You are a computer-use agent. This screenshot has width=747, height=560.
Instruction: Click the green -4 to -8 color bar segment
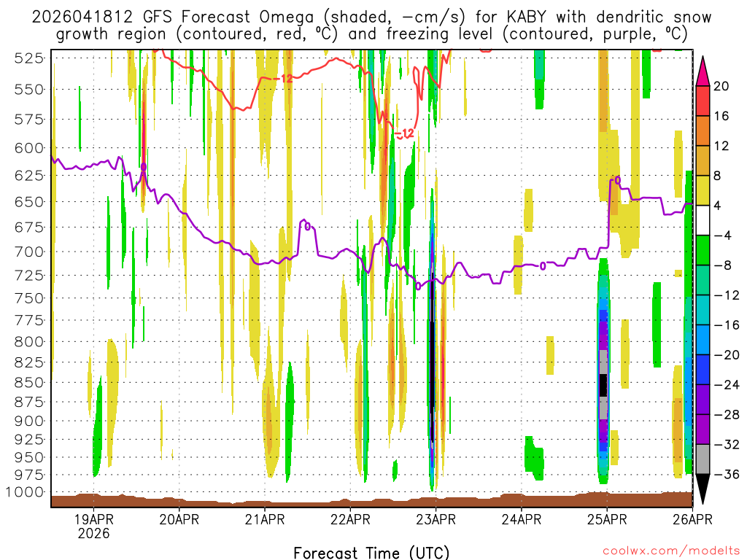(x=703, y=250)
